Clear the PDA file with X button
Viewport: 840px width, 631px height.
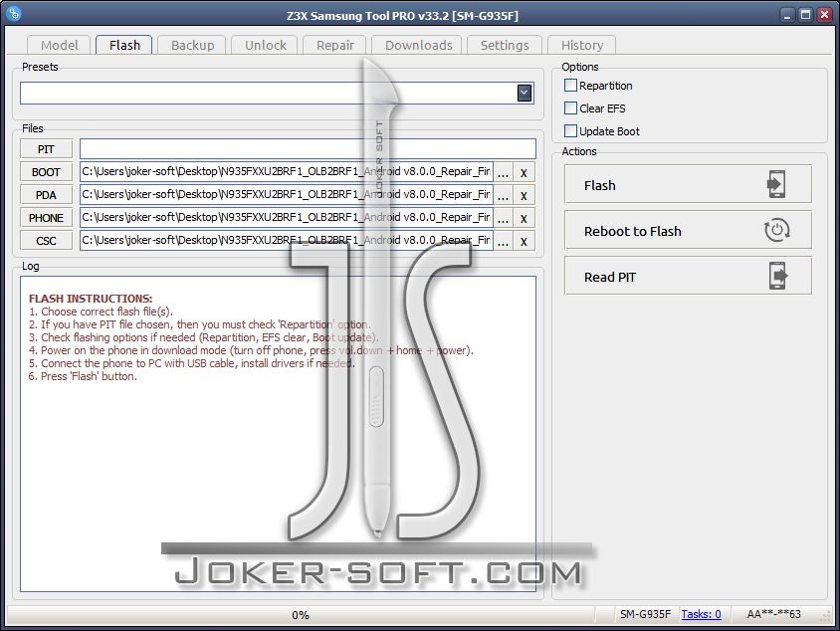point(524,195)
